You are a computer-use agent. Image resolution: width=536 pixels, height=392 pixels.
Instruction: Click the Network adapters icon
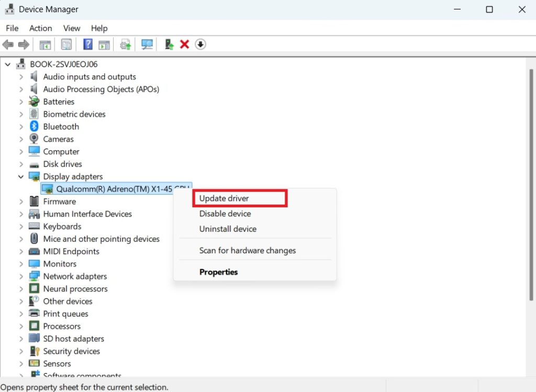coord(34,276)
